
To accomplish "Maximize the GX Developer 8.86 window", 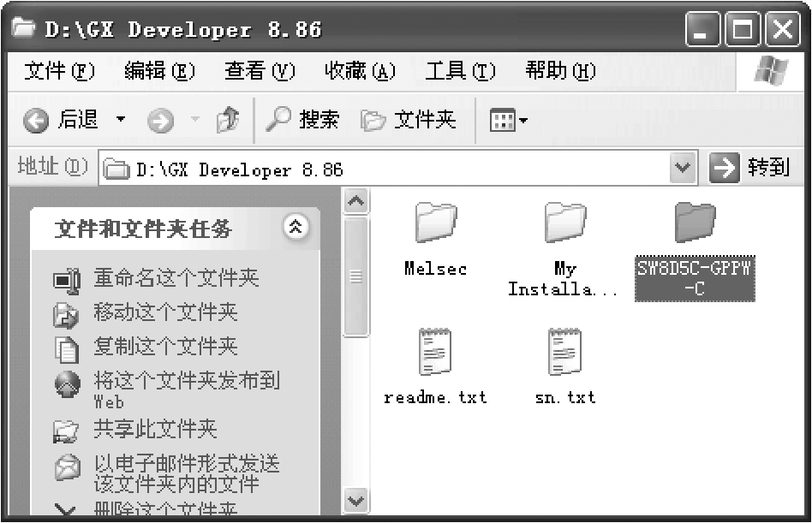I will [x=743, y=29].
